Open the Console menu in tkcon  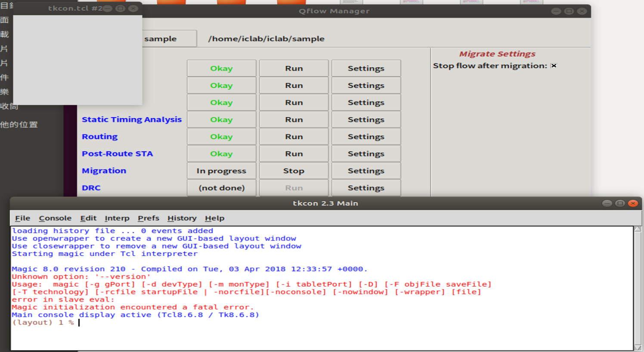click(55, 218)
